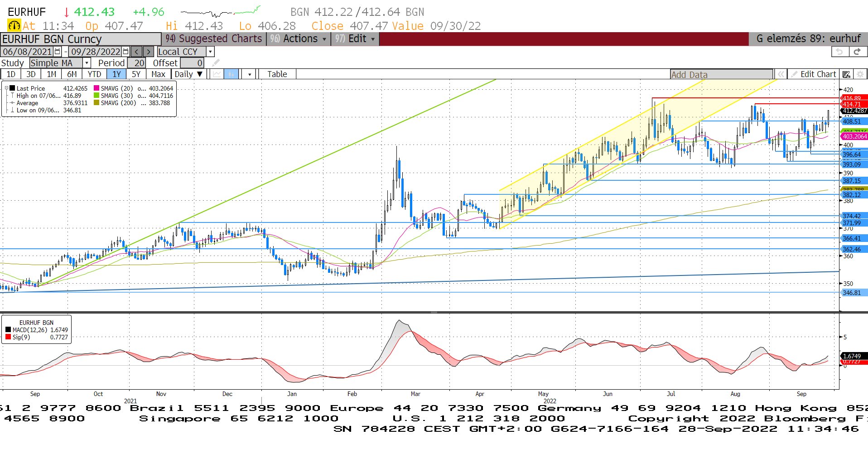Open the Local CCY currency dropdown
The height and width of the screenshot is (454, 868).
210,52
